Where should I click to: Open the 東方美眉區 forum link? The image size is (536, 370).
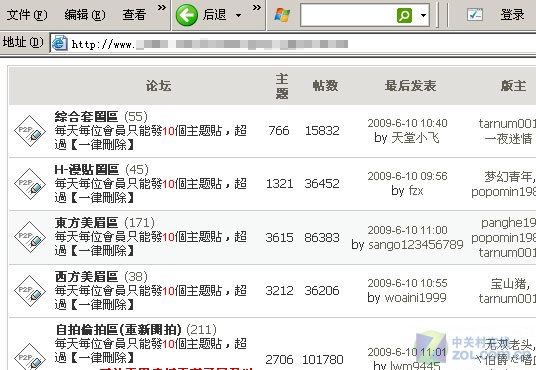click(x=86, y=223)
